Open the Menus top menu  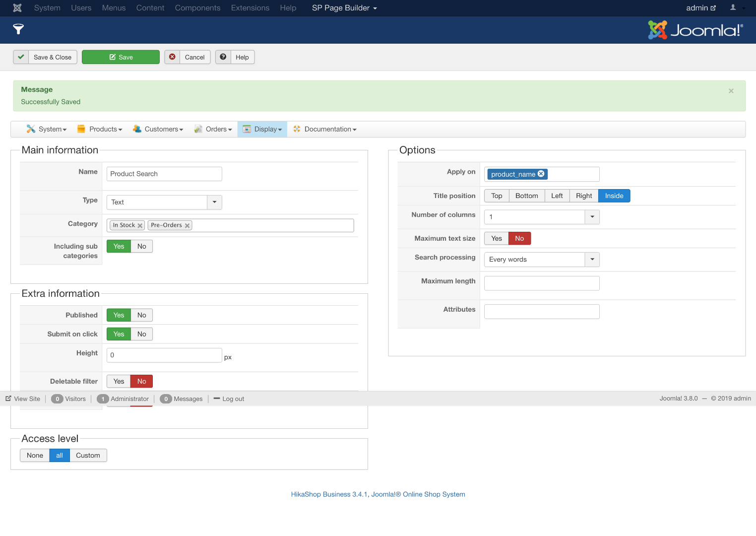click(114, 8)
